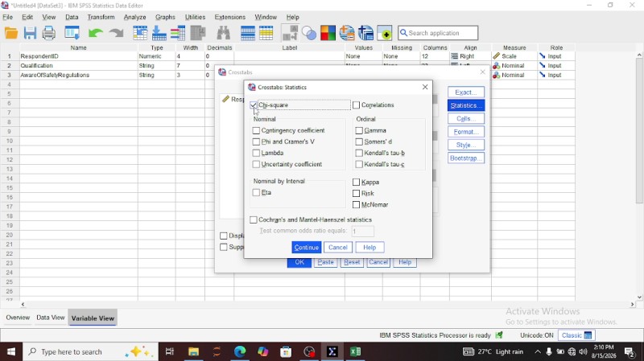Click the Save floppy disk toolbar icon

click(x=30, y=33)
